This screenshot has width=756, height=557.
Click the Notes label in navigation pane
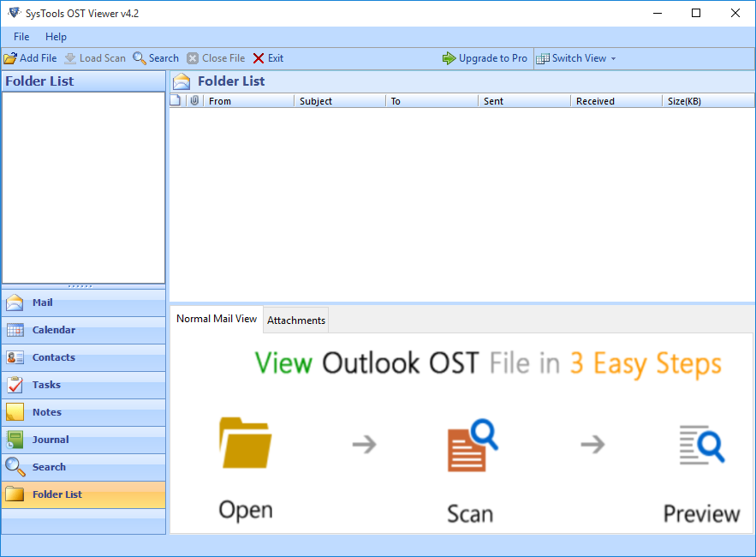coord(47,412)
